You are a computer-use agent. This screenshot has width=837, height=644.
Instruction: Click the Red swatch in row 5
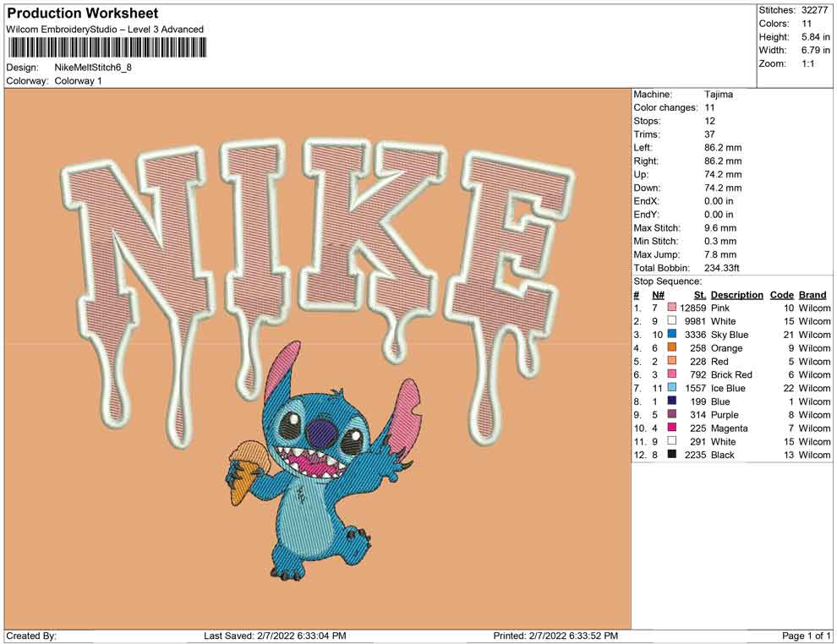coord(672,361)
